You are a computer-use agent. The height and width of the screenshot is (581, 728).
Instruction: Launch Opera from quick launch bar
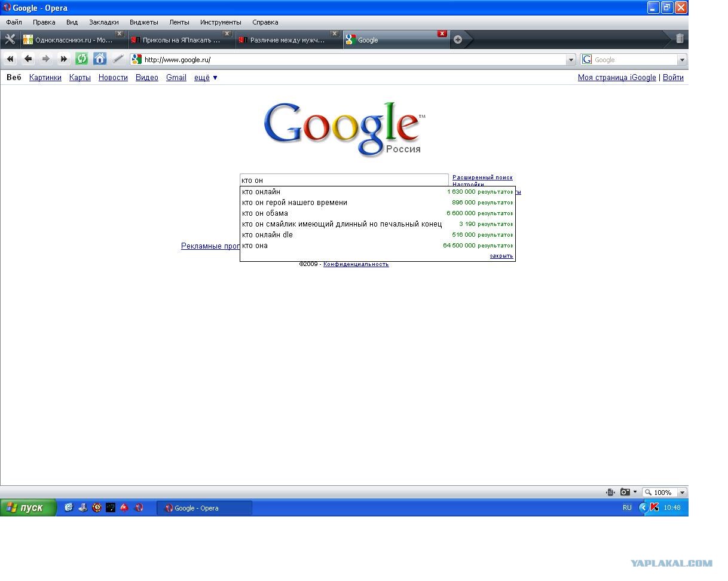(139, 507)
